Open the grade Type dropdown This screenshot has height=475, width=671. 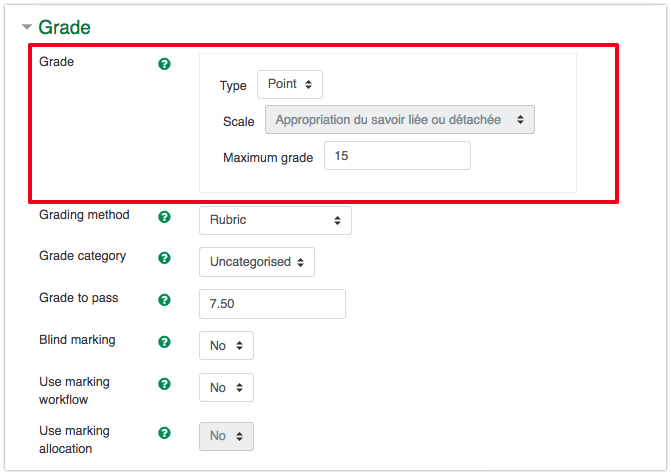coord(290,85)
